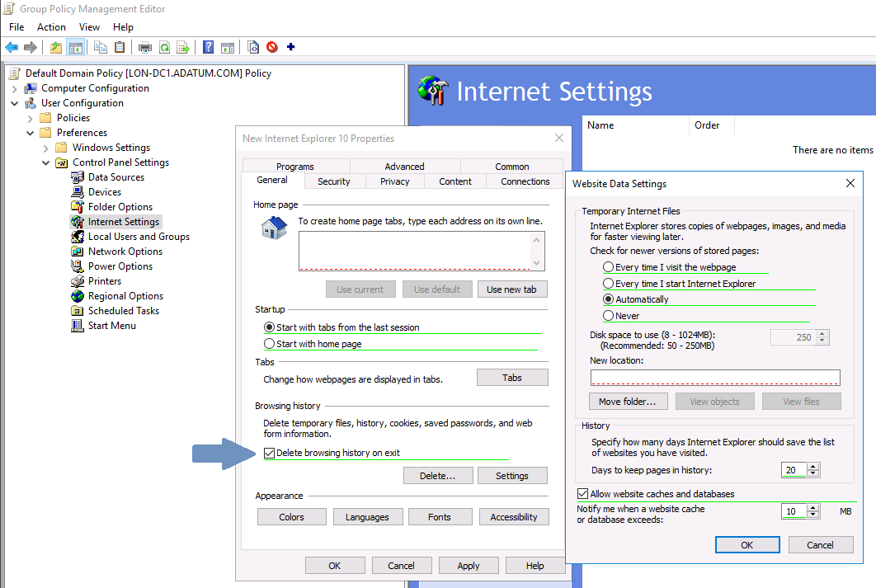Open the Export List toolbar icon
The width and height of the screenshot is (876, 588).
(183, 47)
